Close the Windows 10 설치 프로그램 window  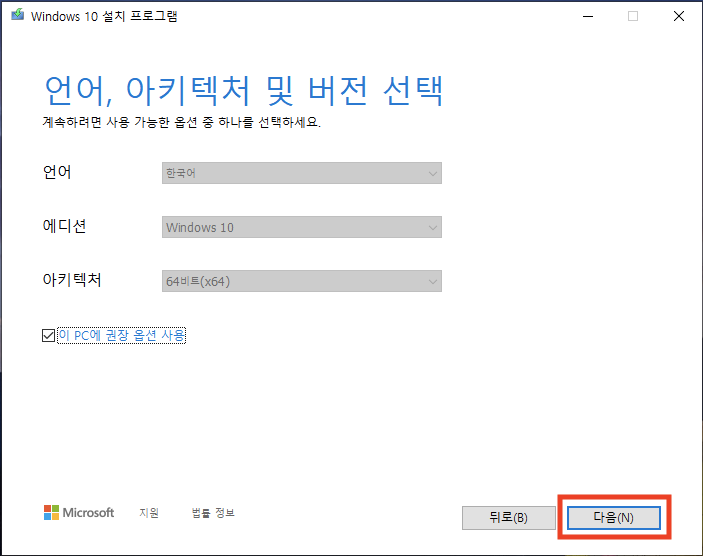(679, 16)
